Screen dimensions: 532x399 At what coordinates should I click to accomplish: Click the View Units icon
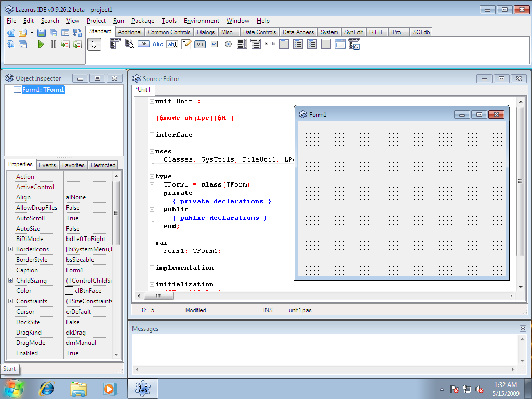coord(11,44)
